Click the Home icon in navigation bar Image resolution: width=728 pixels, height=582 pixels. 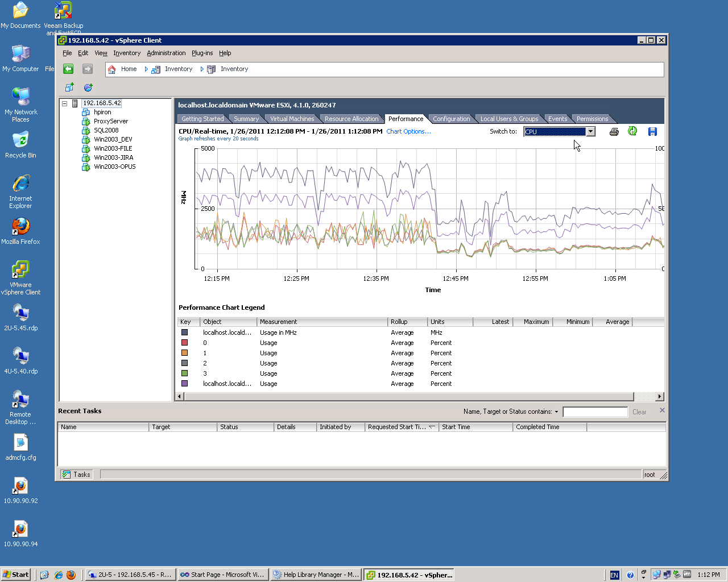112,69
